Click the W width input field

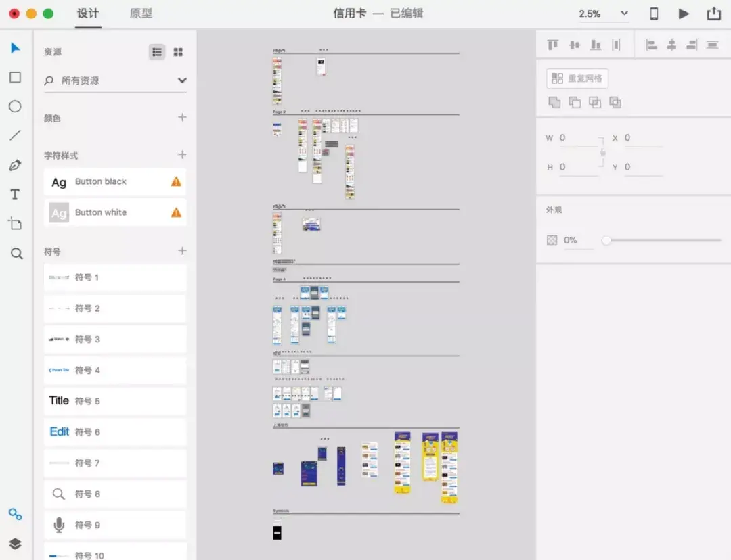[577, 137]
